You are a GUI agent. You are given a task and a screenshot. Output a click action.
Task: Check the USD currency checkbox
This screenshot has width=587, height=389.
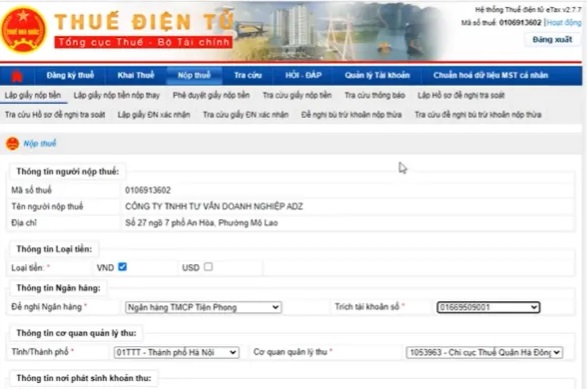[x=208, y=267]
